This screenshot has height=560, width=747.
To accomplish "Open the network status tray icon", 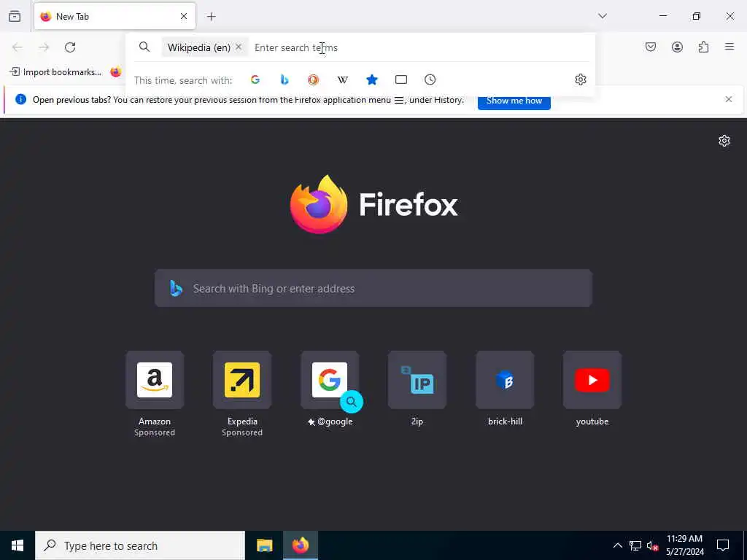I will coord(635,545).
